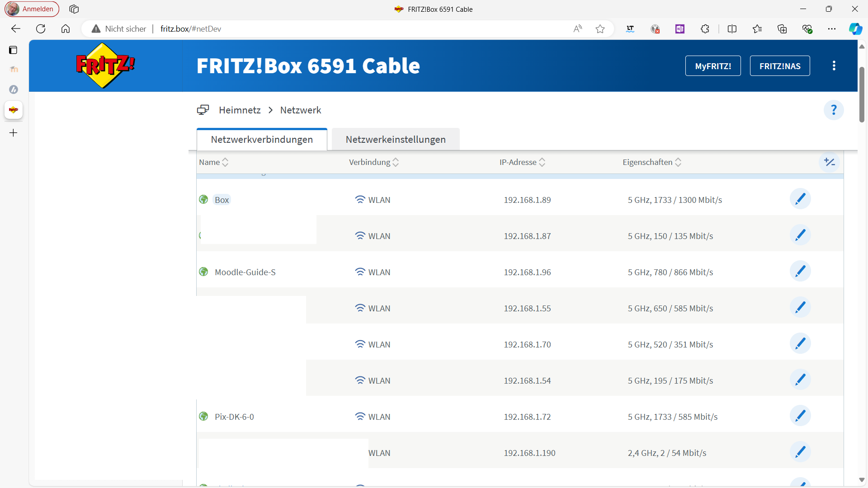Open Edge Settings and more menu
Image resolution: width=868 pixels, height=488 pixels.
832,29
